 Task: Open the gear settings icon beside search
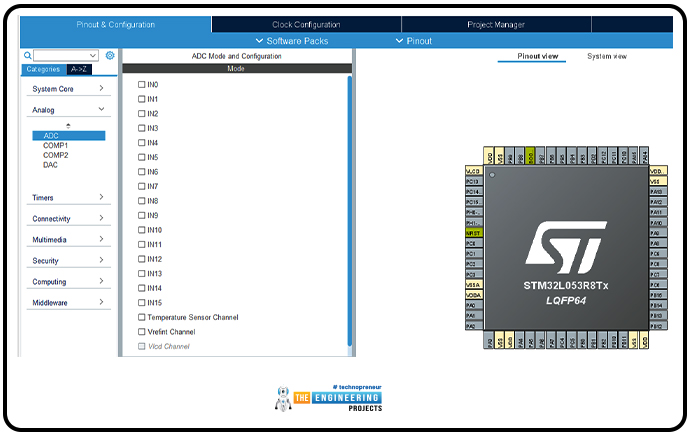click(110, 55)
